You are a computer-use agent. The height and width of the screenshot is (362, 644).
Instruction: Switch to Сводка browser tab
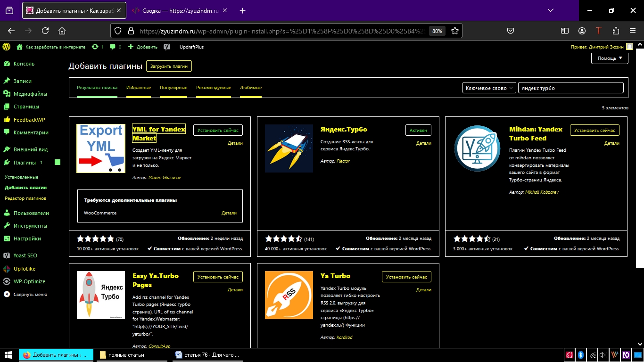point(180,10)
